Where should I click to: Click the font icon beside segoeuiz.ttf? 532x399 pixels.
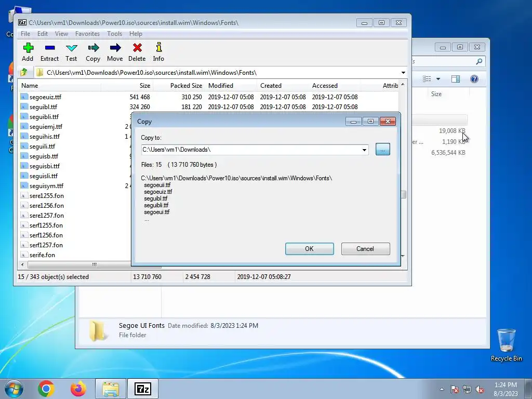click(x=24, y=97)
